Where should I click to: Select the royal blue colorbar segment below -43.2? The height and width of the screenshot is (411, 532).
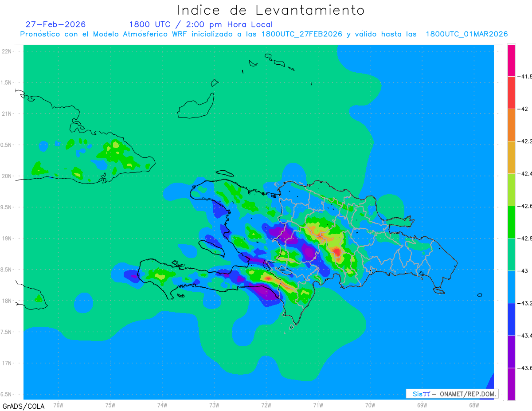(511, 319)
